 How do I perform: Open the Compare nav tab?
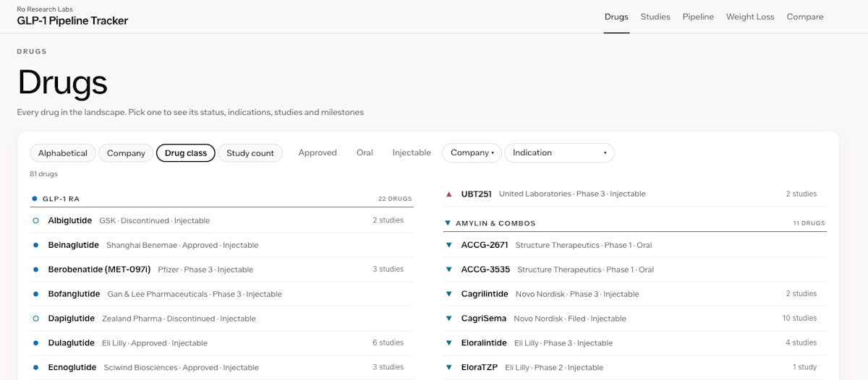[805, 17]
